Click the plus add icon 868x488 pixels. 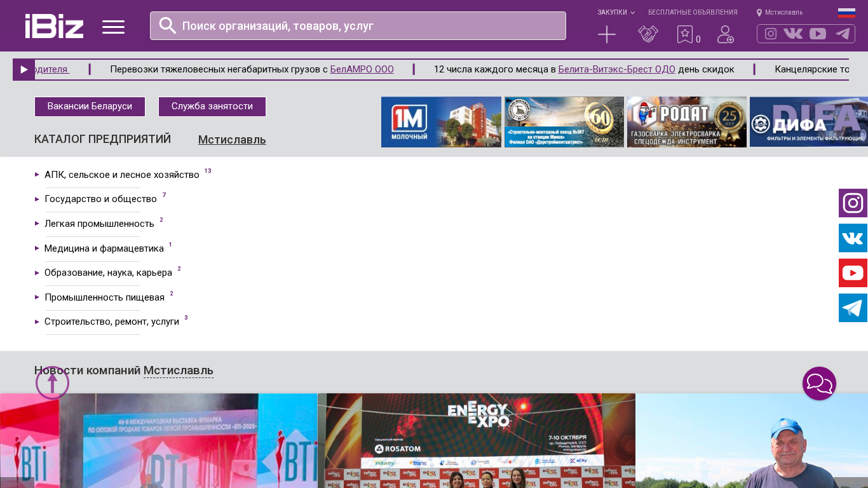tap(607, 34)
